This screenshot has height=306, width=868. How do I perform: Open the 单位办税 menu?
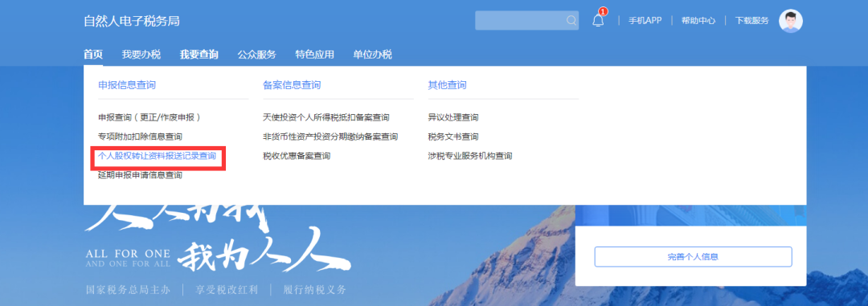pyautogui.click(x=373, y=55)
